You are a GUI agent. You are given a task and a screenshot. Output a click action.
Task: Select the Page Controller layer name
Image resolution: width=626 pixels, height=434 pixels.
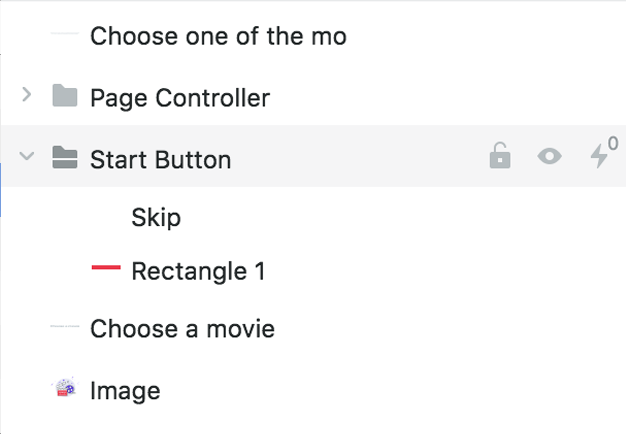point(180,98)
